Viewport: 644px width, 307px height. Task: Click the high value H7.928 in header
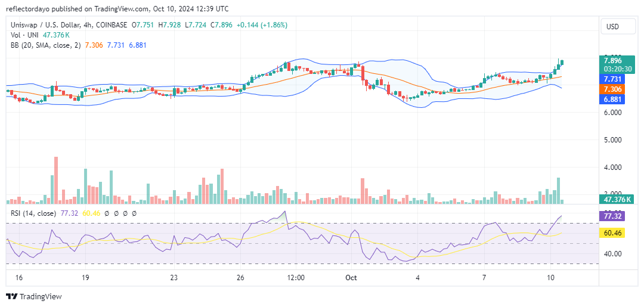169,25
